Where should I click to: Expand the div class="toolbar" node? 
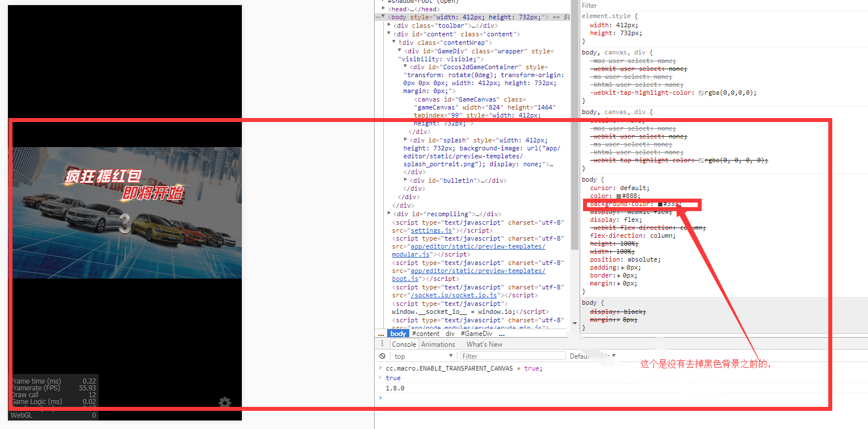coord(389,25)
